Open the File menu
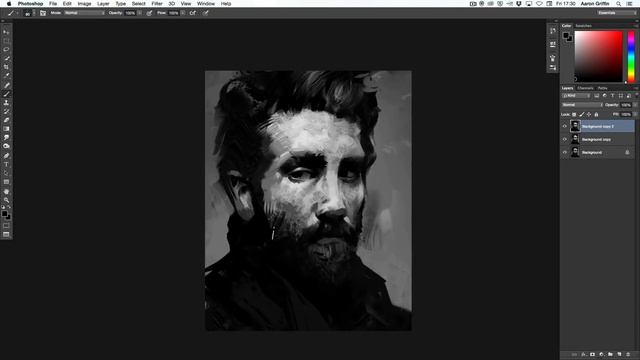Viewport: 640px width, 360px height. (x=53, y=4)
